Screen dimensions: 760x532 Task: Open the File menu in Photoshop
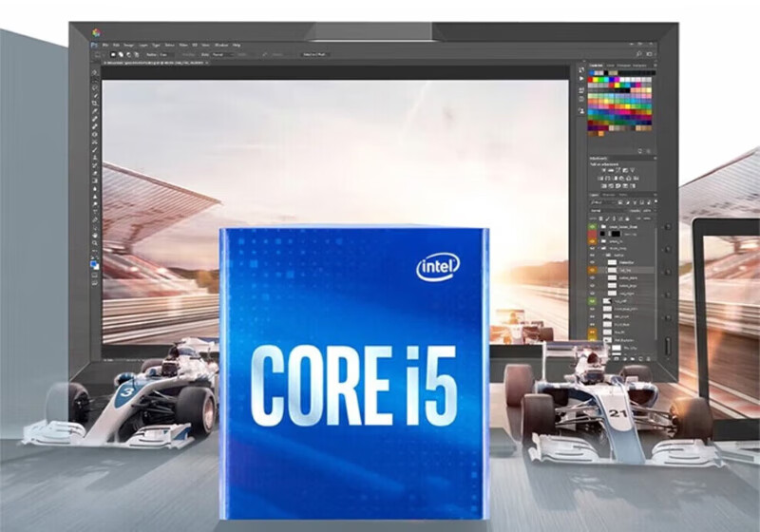pyautogui.click(x=105, y=45)
